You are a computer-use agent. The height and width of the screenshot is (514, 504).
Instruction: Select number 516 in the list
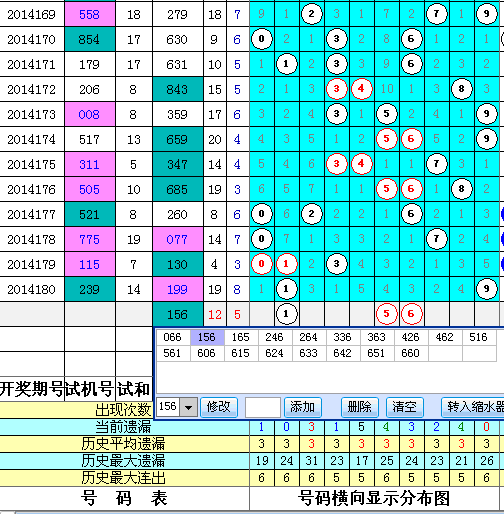tap(478, 337)
